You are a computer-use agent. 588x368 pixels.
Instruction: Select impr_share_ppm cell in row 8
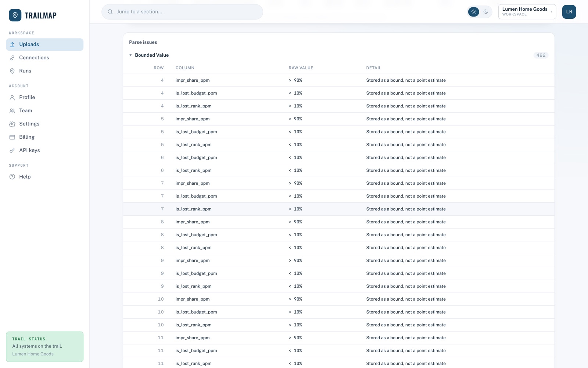pyautogui.click(x=193, y=222)
